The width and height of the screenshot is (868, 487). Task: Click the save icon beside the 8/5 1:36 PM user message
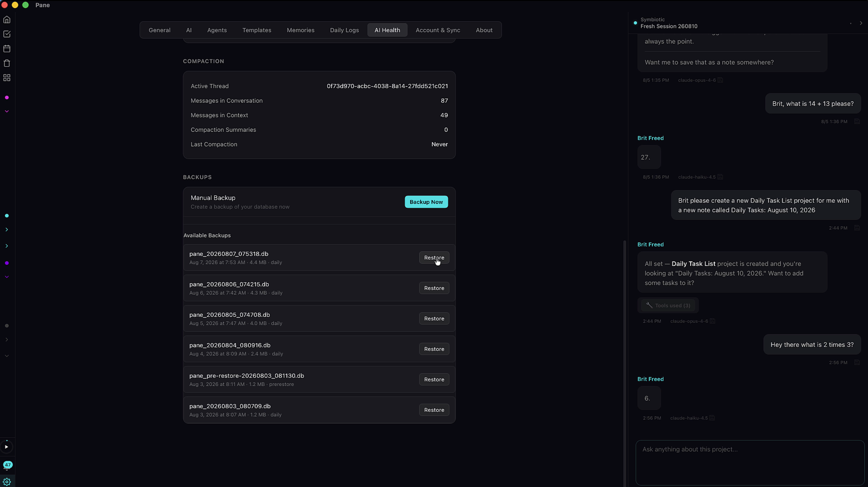pos(857,122)
